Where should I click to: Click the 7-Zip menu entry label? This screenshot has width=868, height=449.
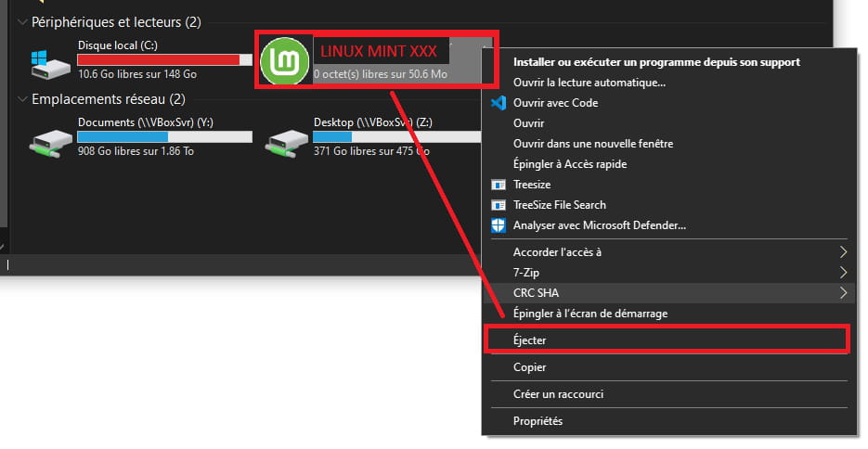(525, 273)
